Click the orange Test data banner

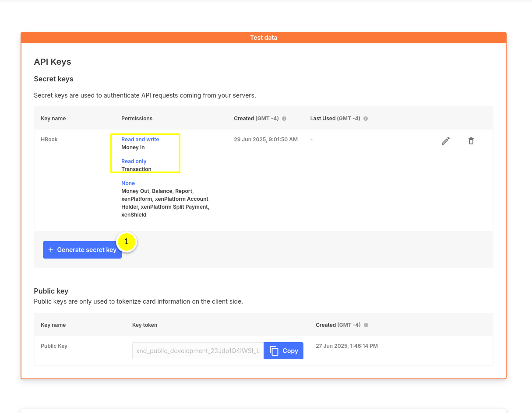[264, 38]
